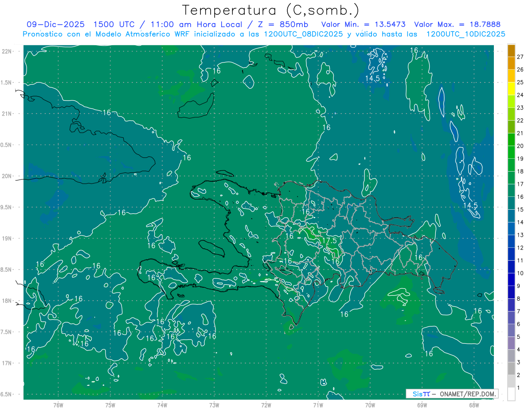
Task: Click the "70W" longitude axis label
Action: (370, 405)
